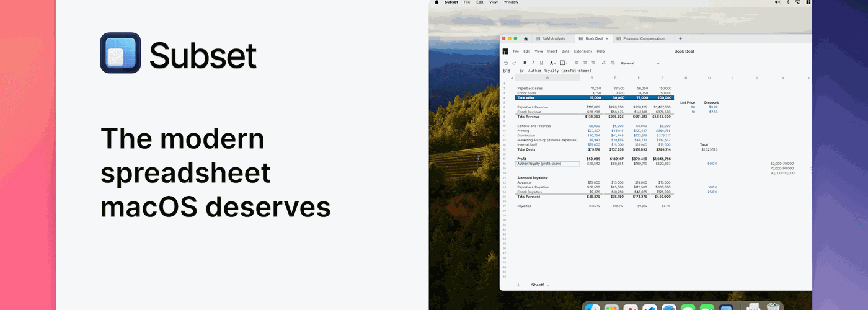This screenshot has height=310, width=868.
Task: Add a new sheet with plus
Action: 518,285
